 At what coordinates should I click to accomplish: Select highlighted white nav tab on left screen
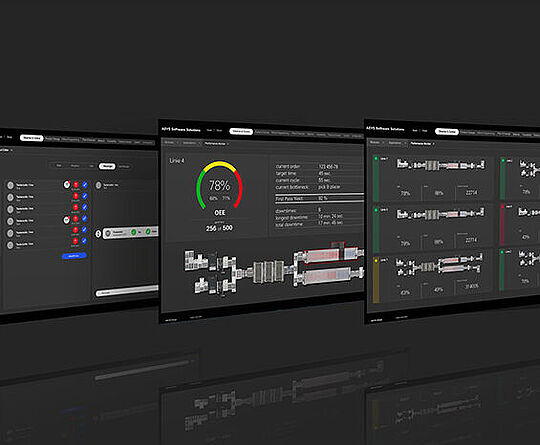click(32, 138)
